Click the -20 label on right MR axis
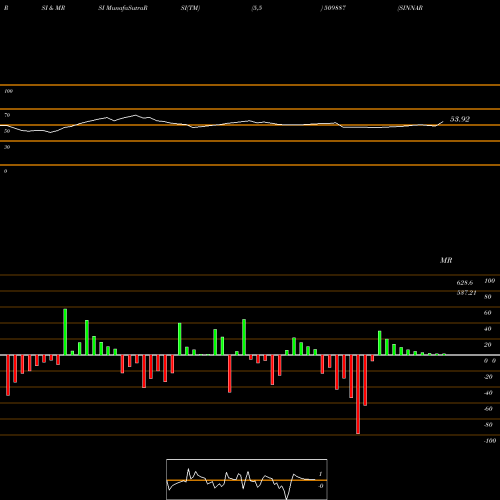The height and width of the screenshot is (500, 500). (488, 377)
